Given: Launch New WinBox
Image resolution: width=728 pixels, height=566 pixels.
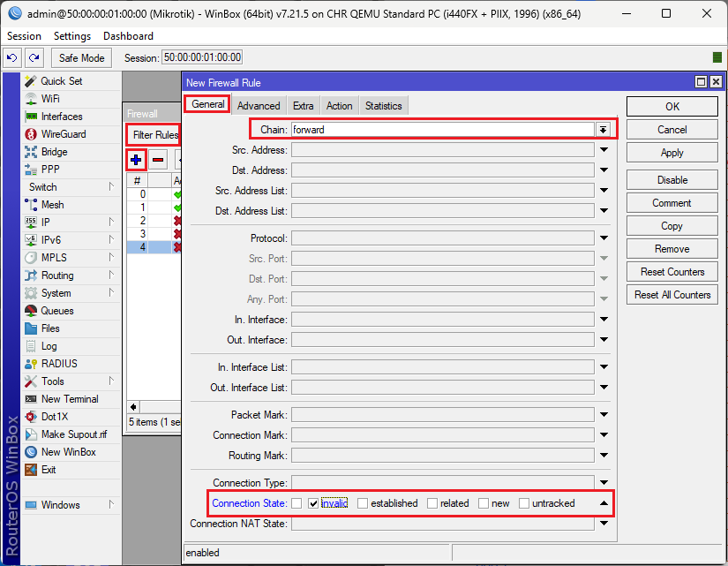Looking at the screenshot, I should point(68,452).
